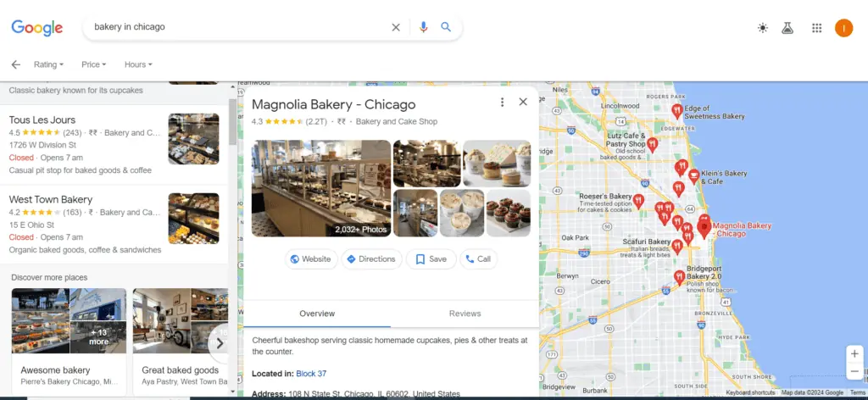Open more options for Magnolia Bakery
Viewport: 868px width, 400px height.
[x=502, y=102]
